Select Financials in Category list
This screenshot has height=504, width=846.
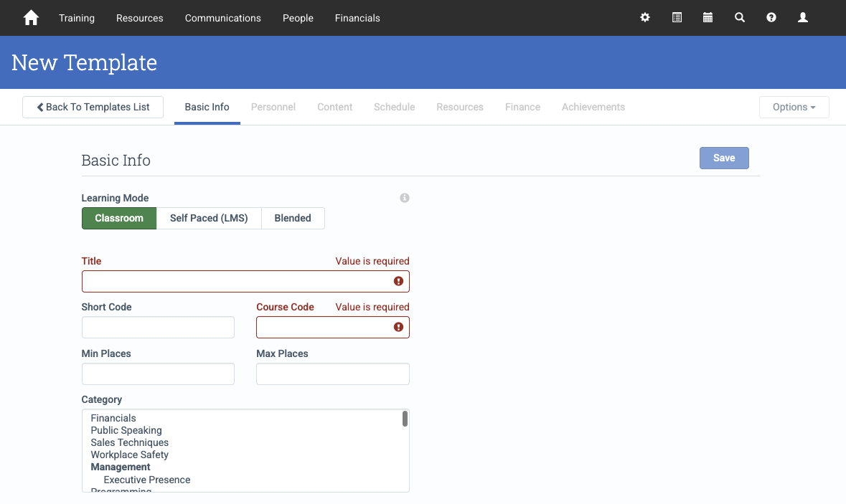[113, 418]
